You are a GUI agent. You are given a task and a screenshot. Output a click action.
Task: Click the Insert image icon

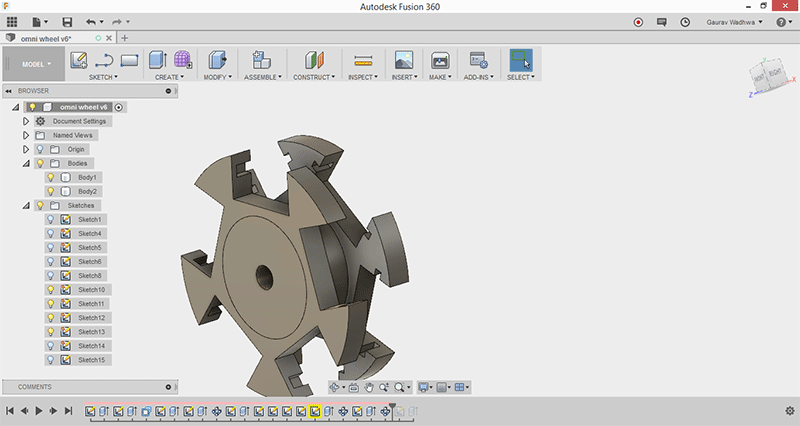pyautogui.click(x=404, y=60)
